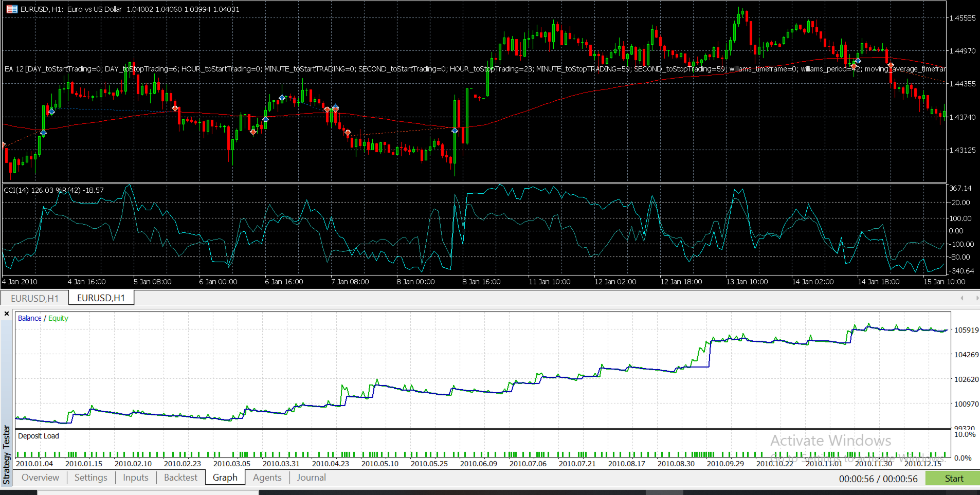Screen dimensions: 980x495
Task: Click the 'Equity' legend label
Action: point(58,318)
